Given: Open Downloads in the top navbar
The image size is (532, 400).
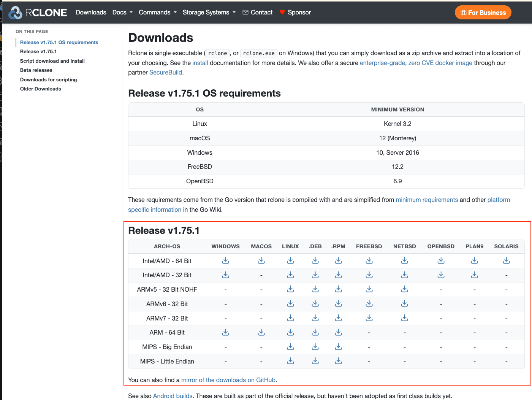Looking at the screenshot, I should [91, 13].
